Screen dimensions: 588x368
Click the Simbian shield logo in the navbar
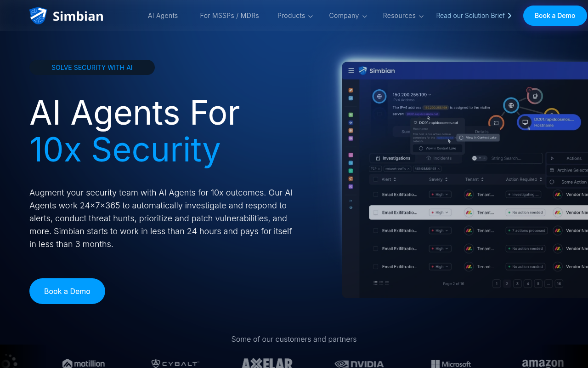38,15
